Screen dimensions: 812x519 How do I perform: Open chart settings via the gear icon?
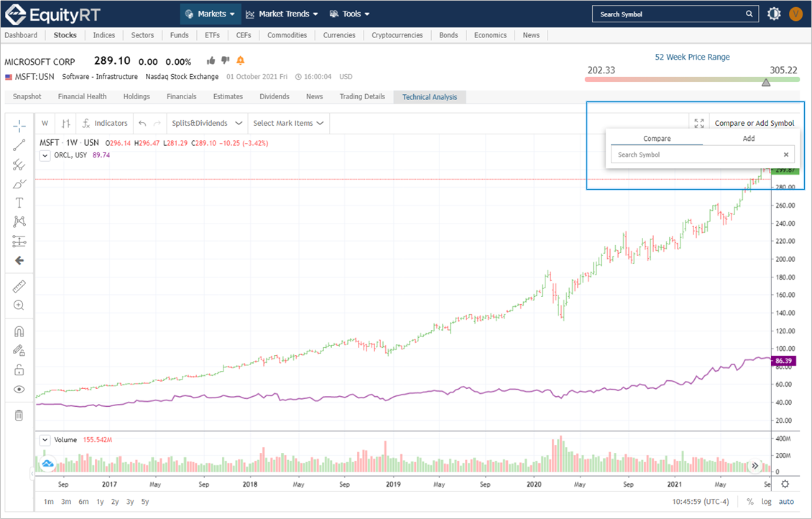[785, 484]
